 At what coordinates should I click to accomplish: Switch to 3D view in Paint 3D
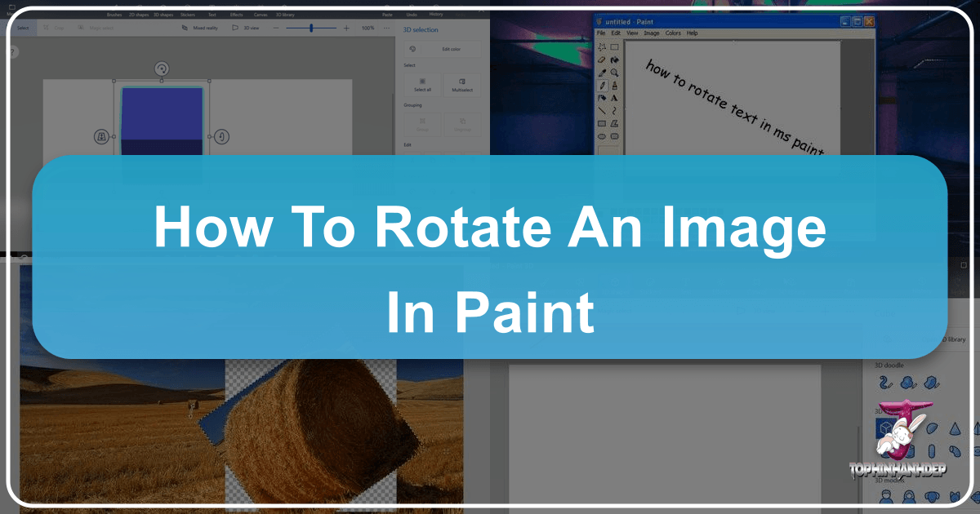(x=251, y=27)
